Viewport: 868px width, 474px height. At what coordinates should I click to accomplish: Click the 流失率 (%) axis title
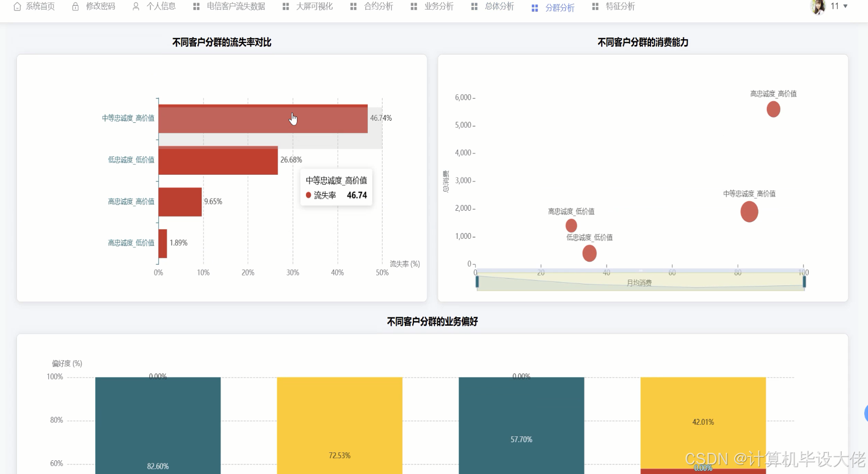[405, 264]
